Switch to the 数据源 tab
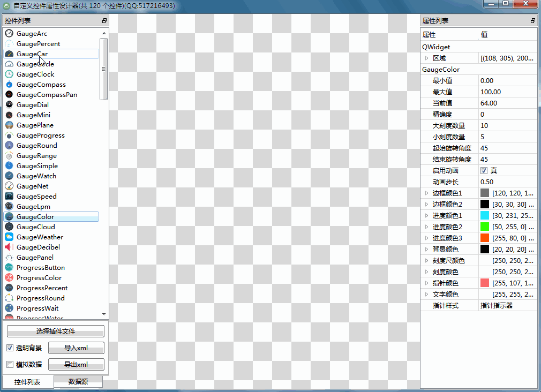Viewport: 541px width, 392px height. click(x=78, y=381)
